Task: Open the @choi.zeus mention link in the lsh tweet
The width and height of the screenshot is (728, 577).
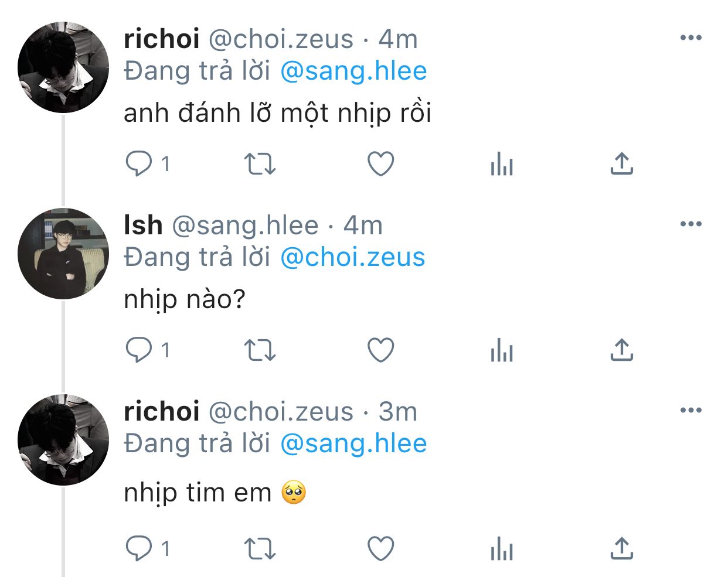Action: point(353,258)
